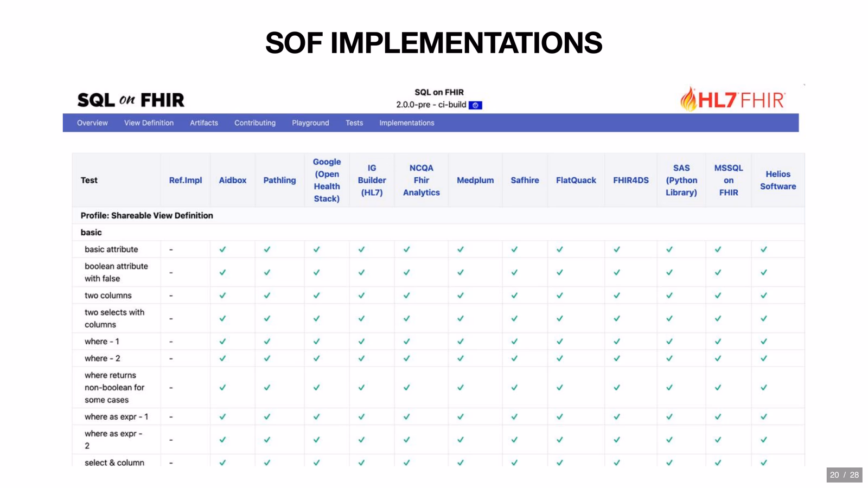The height and width of the screenshot is (488, 868).
Task: Open the Medplum column link
Action: (475, 180)
